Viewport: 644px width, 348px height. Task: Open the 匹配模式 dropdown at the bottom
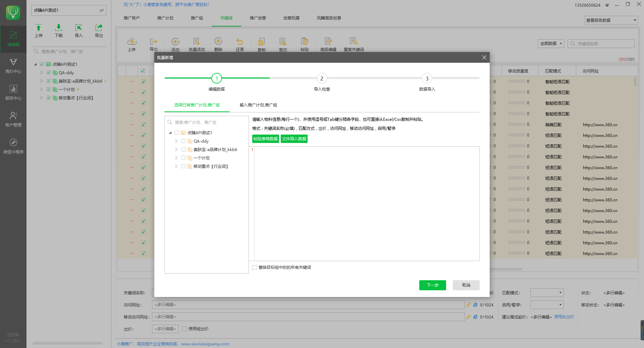point(547,293)
